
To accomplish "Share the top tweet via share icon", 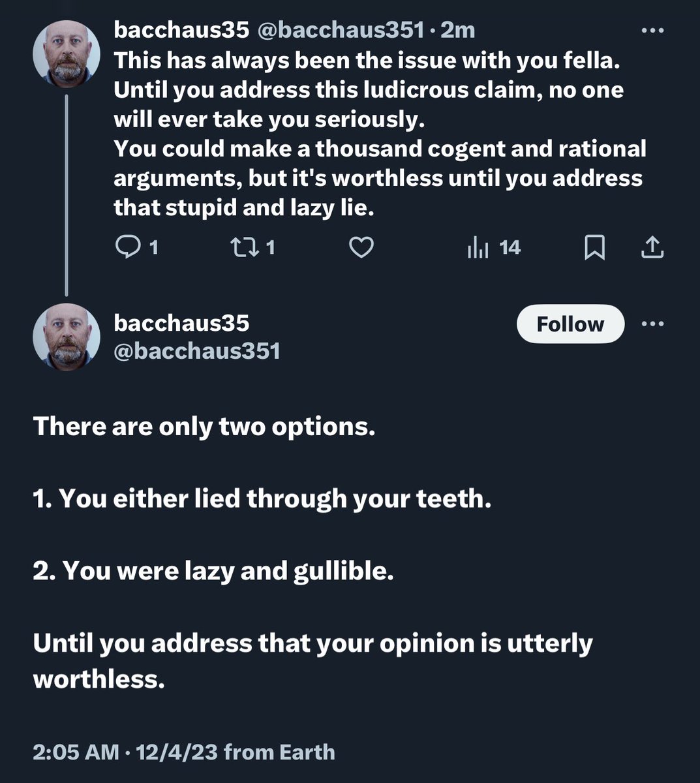I will point(653,247).
